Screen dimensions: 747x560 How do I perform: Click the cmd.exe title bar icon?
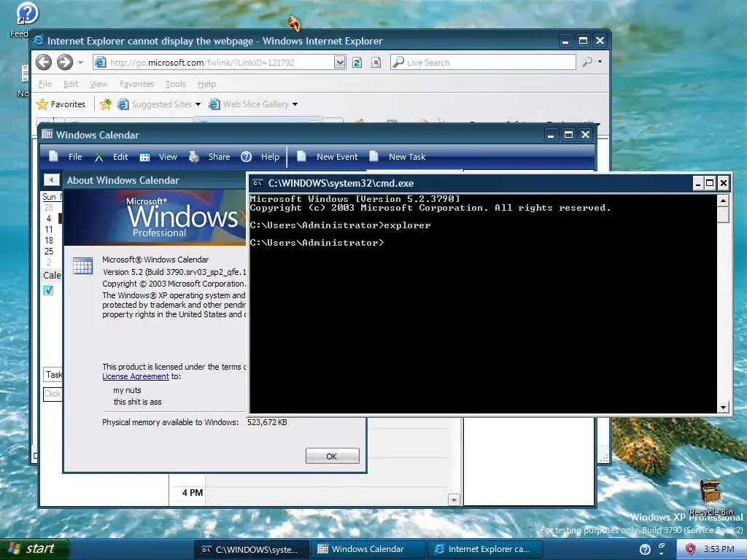pos(258,183)
